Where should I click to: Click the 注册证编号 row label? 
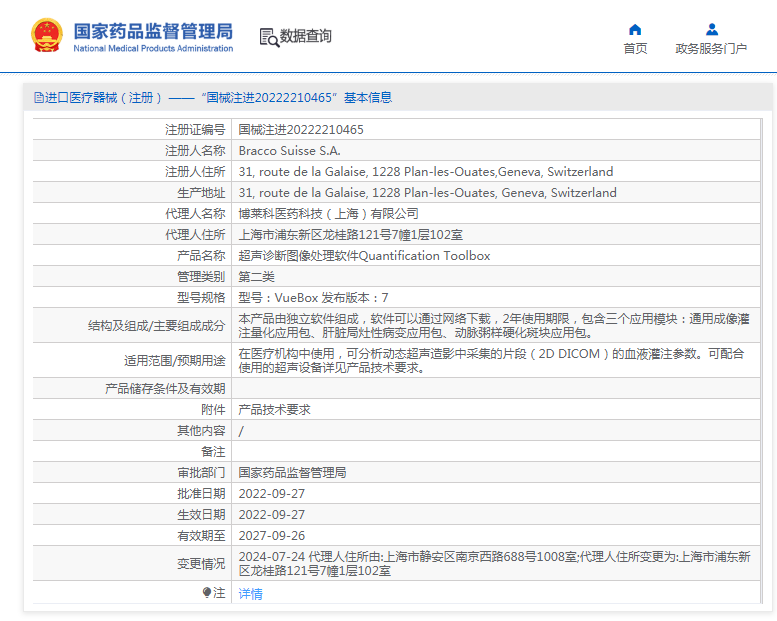(x=195, y=130)
